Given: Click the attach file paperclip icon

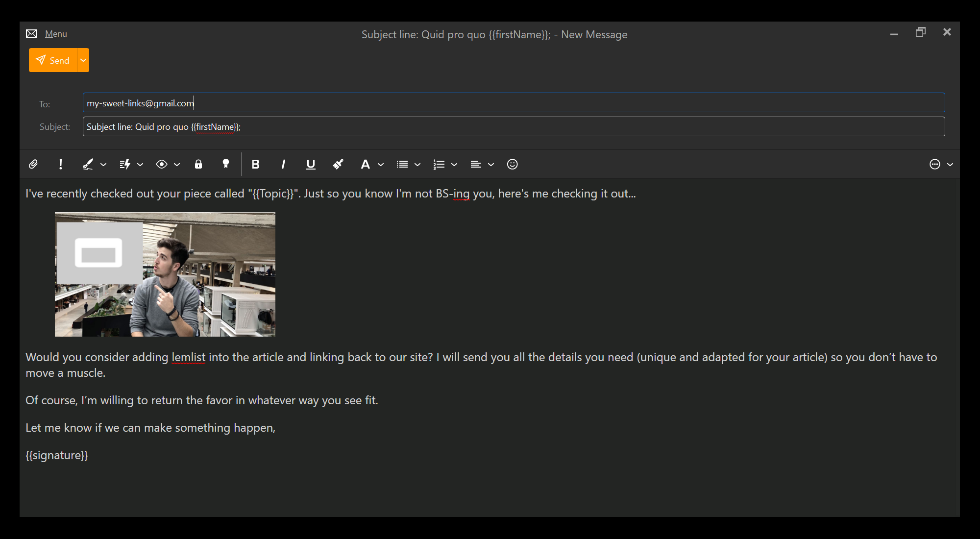Looking at the screenshot, I should pyautogui.click(x=33, y=164).
